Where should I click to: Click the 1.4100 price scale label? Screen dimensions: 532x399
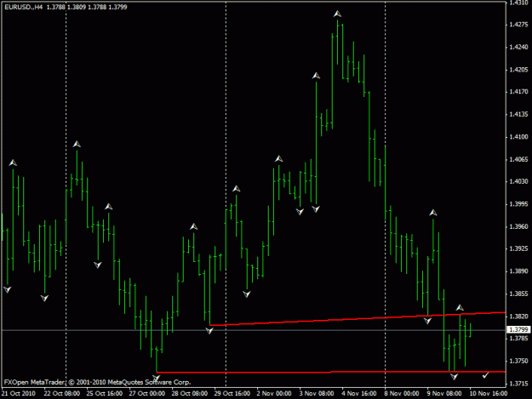[x=518, y=137]
